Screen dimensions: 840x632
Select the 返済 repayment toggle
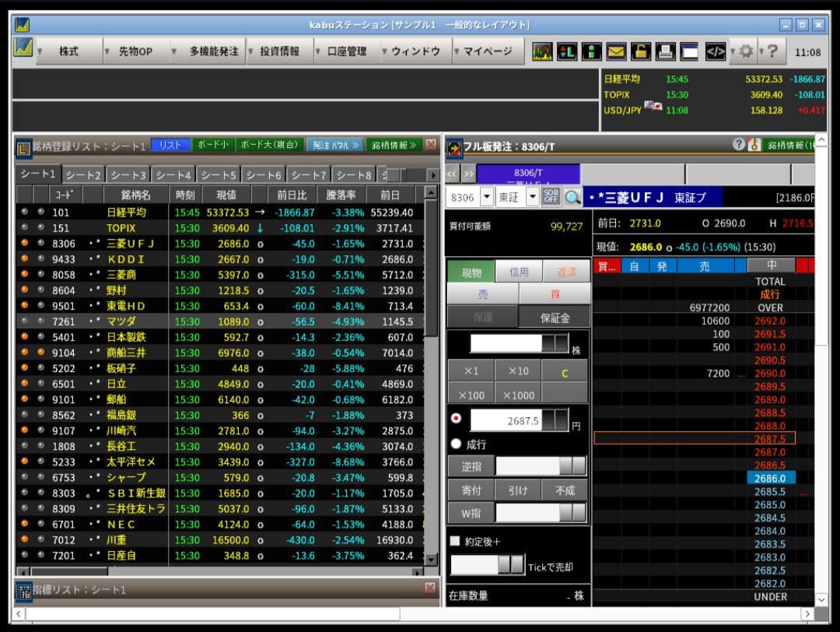click(x=566, y=272)
